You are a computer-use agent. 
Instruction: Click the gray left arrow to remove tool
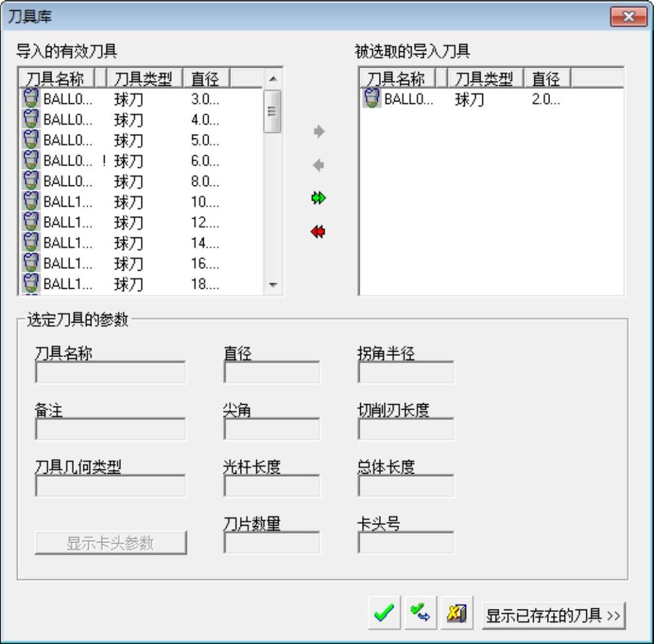[x=318, y=165]
